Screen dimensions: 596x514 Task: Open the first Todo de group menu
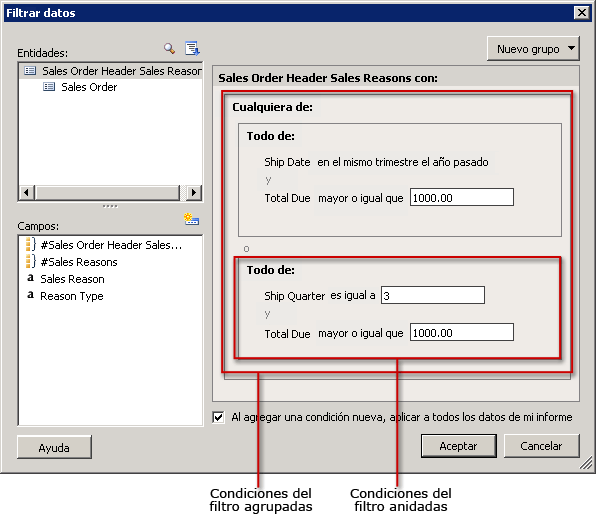(271, 136)
